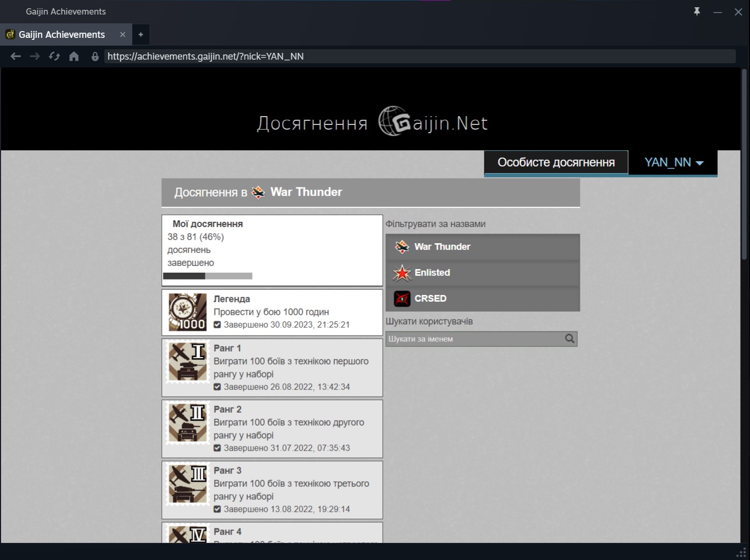Go back to the previous page

click(16, 57)
